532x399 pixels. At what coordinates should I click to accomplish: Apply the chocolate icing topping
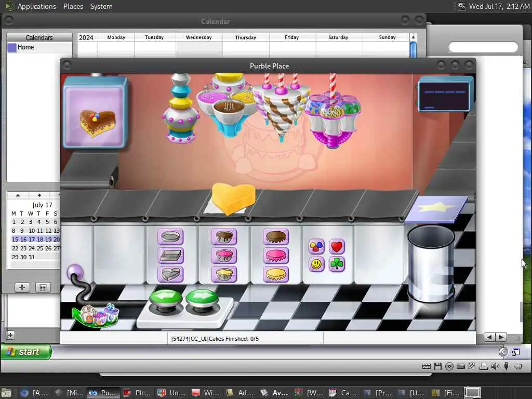[x=276, y=237]
